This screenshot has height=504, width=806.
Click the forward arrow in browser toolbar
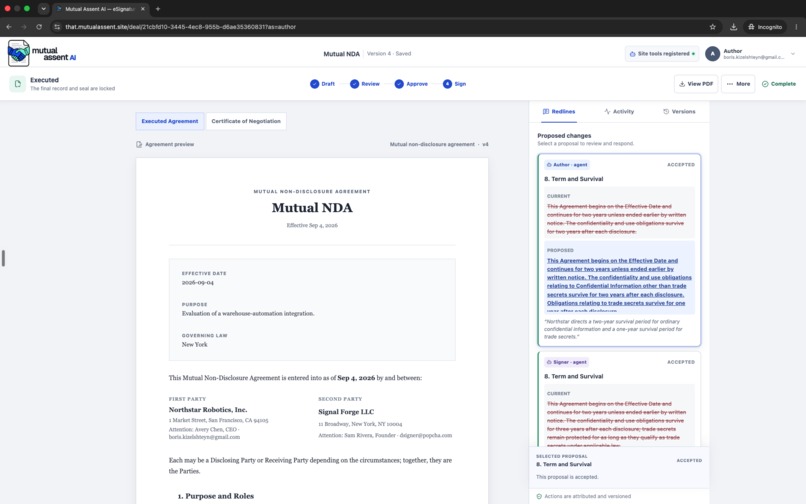pos(24,27)
